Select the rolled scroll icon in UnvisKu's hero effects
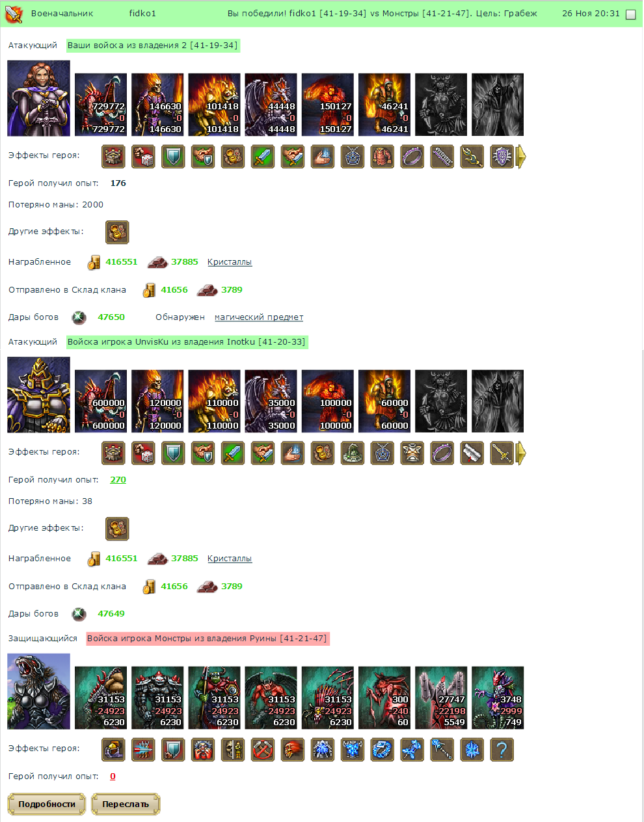Image resolution: width=644 pixels, height=822 pixels. pyautogui.click(x=472, y=453)
